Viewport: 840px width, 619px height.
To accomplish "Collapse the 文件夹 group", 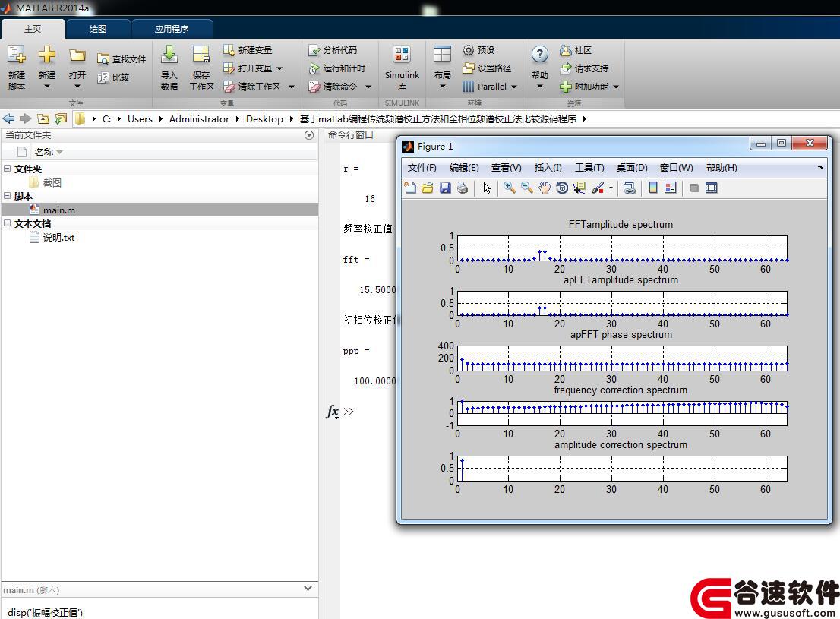I will tap(7, 169).
